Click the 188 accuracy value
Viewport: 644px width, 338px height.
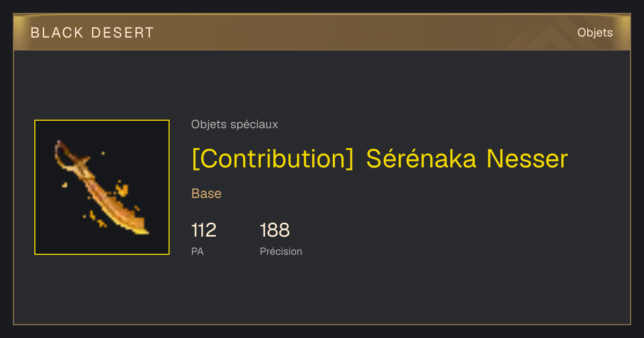[275, 230]
